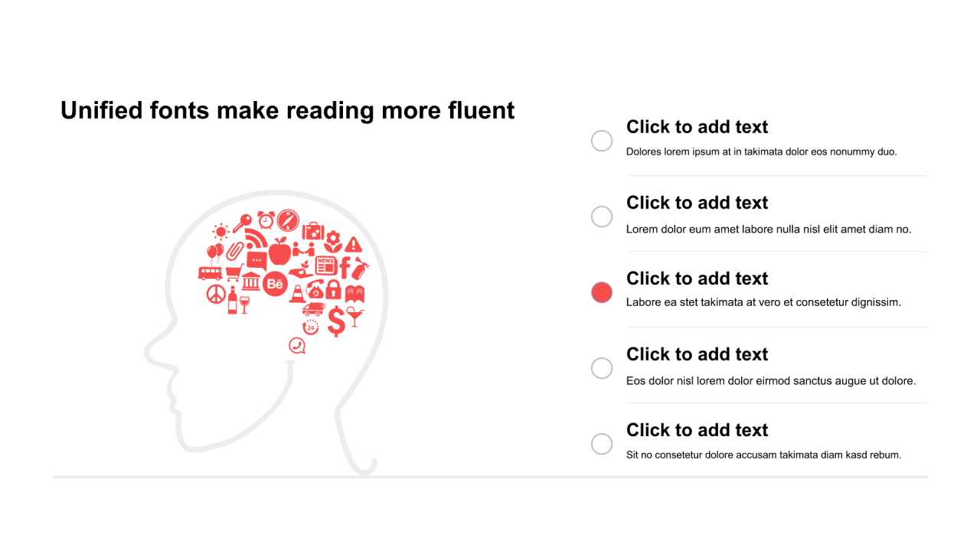Click the phone chat bubble icon

tap(297, 346)
